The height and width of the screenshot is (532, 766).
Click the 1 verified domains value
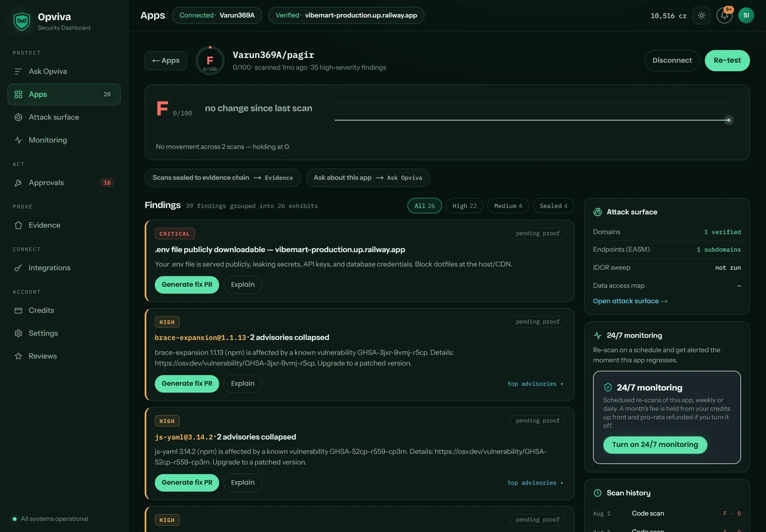pos(722,233)
